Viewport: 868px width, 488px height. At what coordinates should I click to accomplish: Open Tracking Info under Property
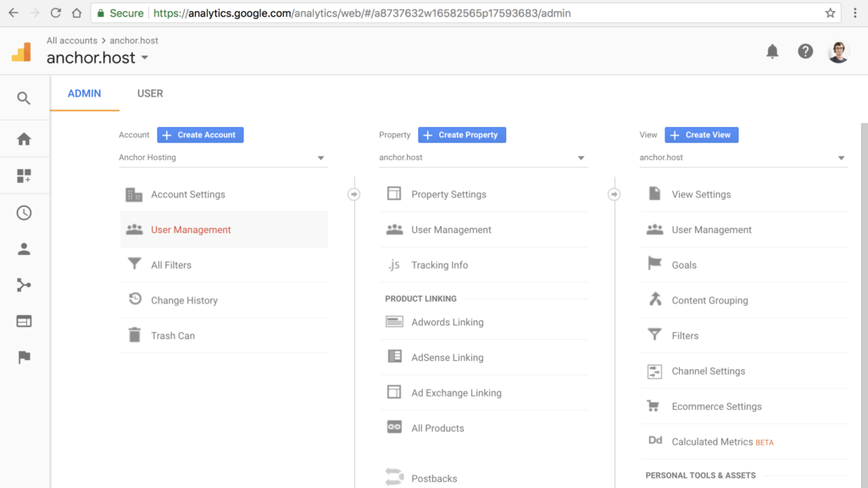439,265
